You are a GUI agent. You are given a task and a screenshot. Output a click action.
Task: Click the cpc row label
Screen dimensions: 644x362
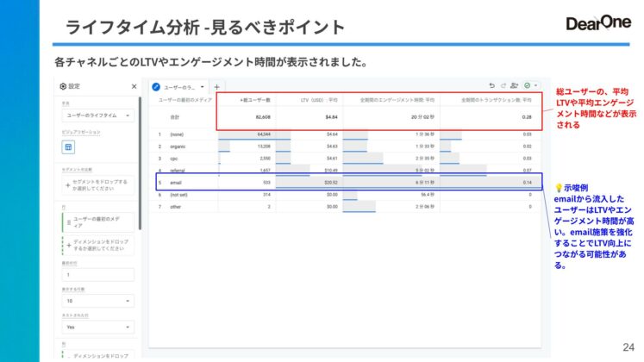pos(174,159)
